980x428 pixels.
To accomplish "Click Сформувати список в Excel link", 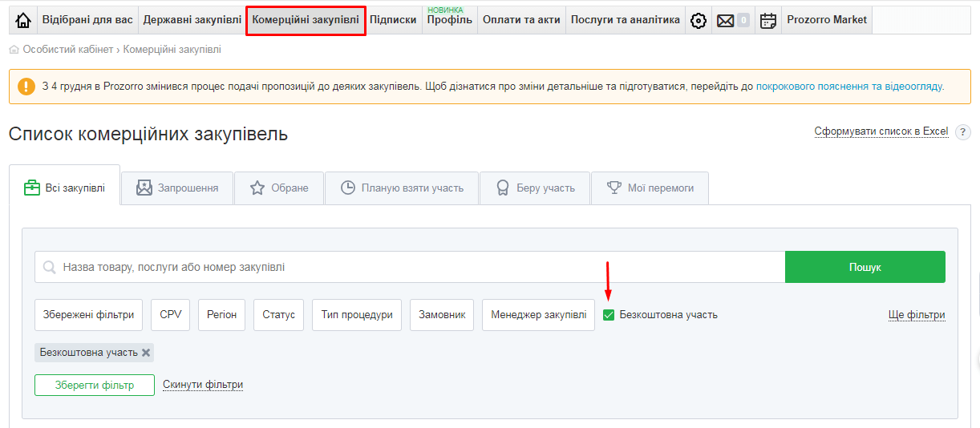I will [x=881, y=131].
